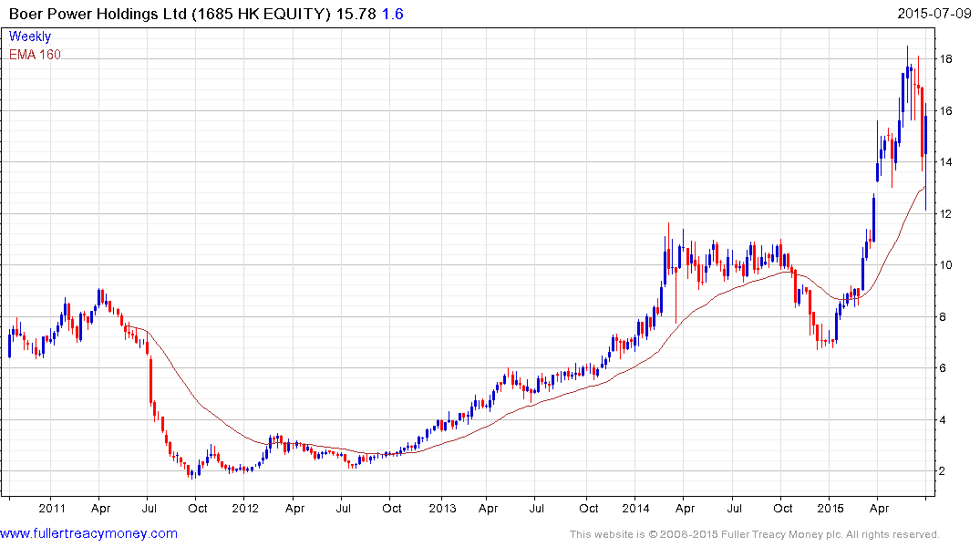
Task: Click the y-axis label 18
Action: click(x=945, y=58)
